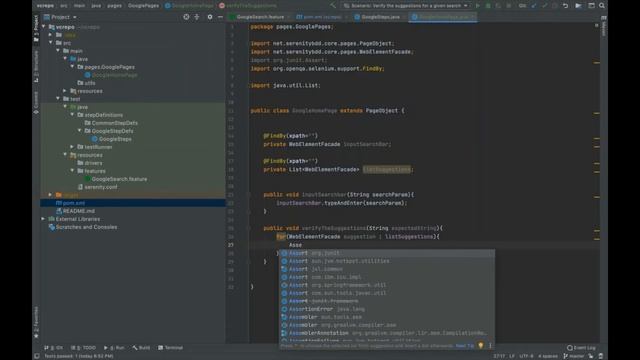Screen dimensions: 640x360
Task: Select Assert org.junit completion suggestion
Action: [387, 253]
